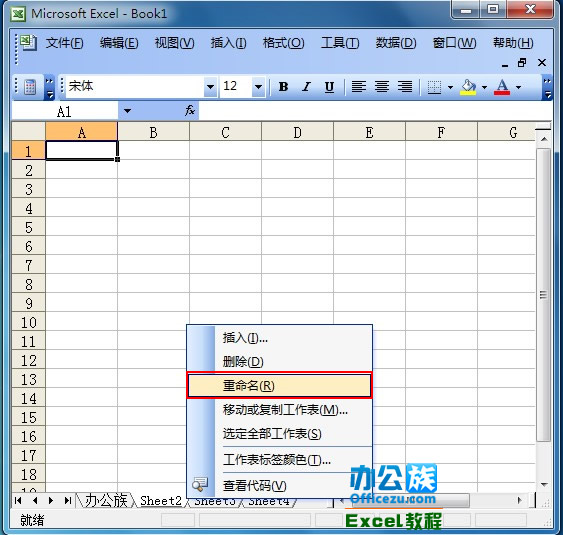Open the 插入(I) menu

tap(228, 43)
